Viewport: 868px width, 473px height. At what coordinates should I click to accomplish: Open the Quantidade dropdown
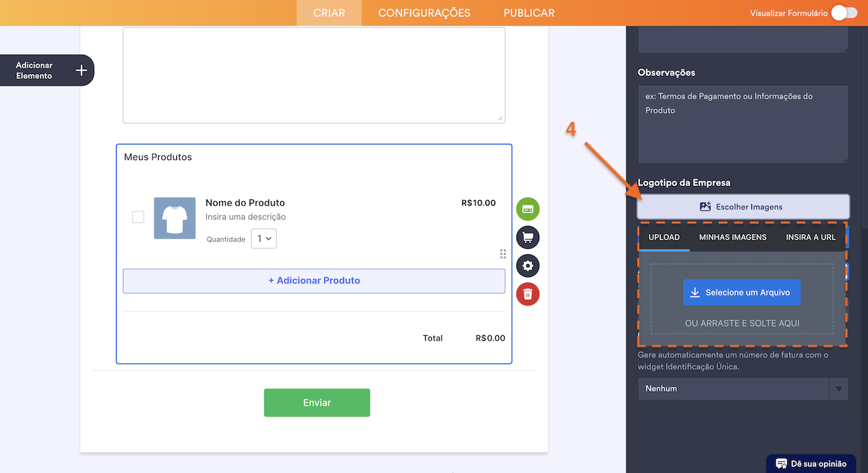[x=264, y=239]
